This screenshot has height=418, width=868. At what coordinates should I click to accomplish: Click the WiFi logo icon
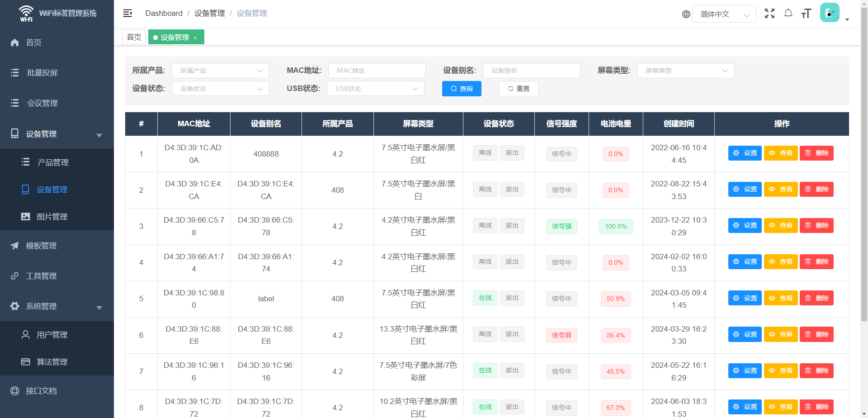(26, 14)
